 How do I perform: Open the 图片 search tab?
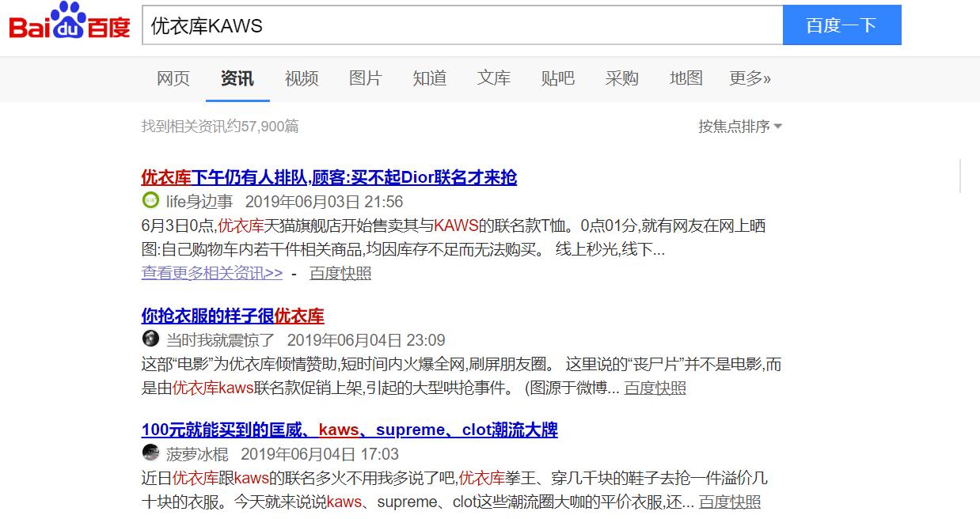click(x=365, y=78)
